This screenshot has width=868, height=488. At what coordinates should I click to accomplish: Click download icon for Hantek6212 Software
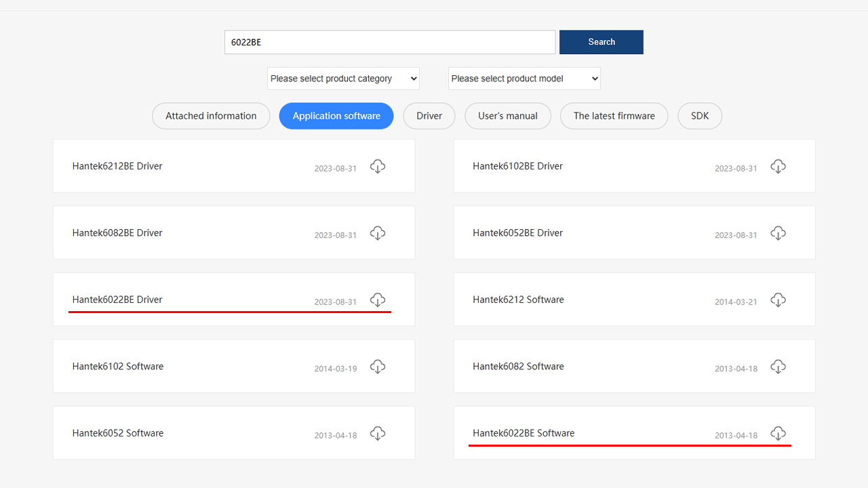(778, 300)
